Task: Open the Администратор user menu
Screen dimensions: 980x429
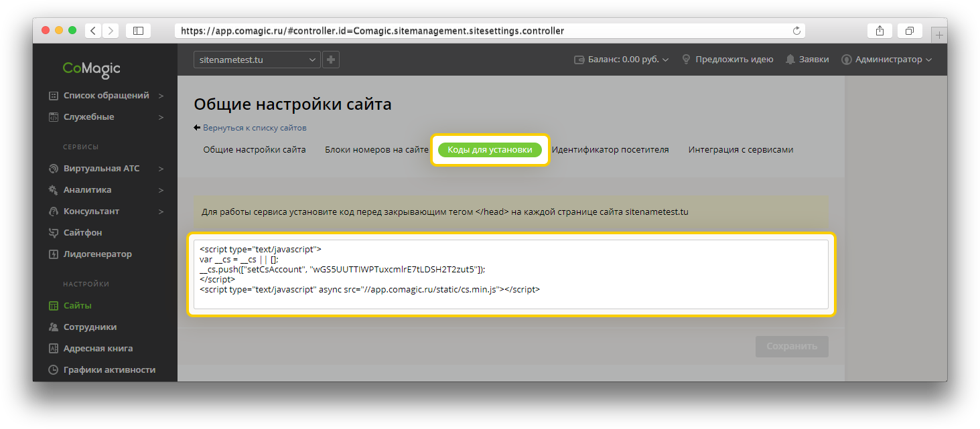Action: (x=887, y=60)
